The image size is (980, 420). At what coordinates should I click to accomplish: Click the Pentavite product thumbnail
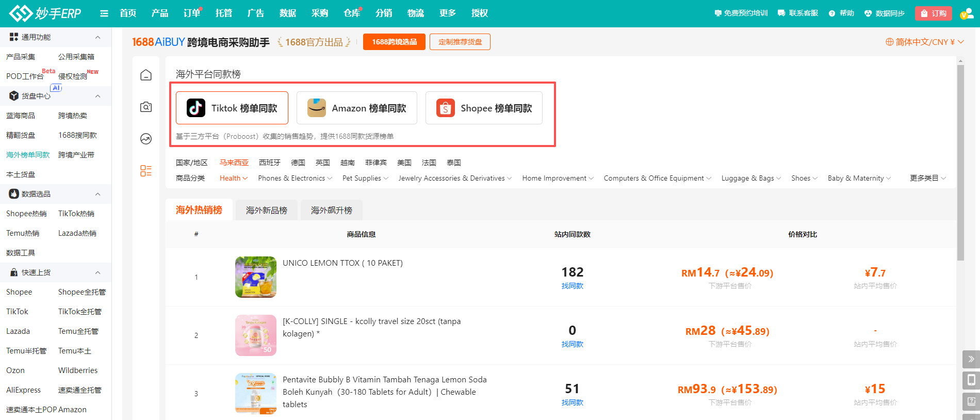256,394
